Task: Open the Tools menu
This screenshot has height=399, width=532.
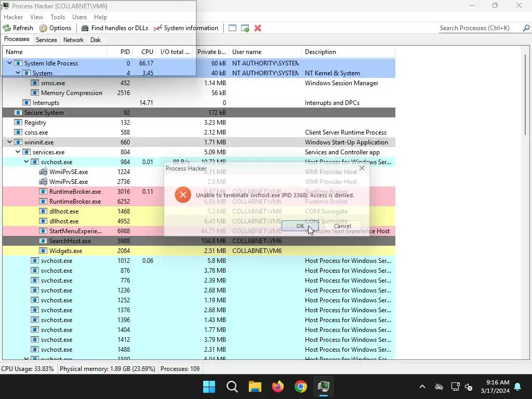Action: coord(58,17)
